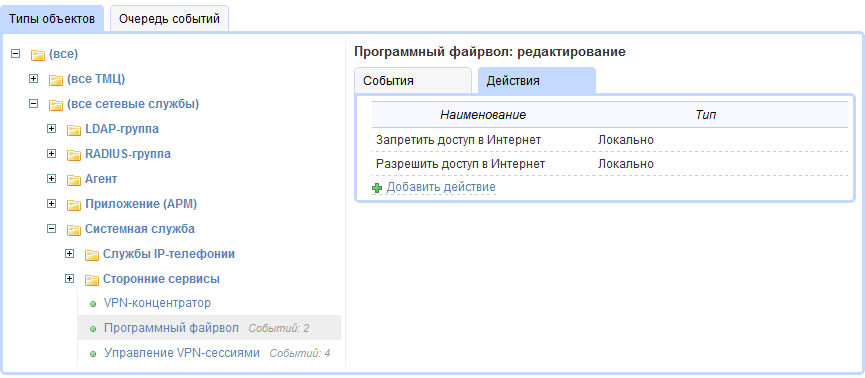Click green dot next to Программный файрвол
Viewport: 865px width, 378px height.
click(x=93, y=329)
